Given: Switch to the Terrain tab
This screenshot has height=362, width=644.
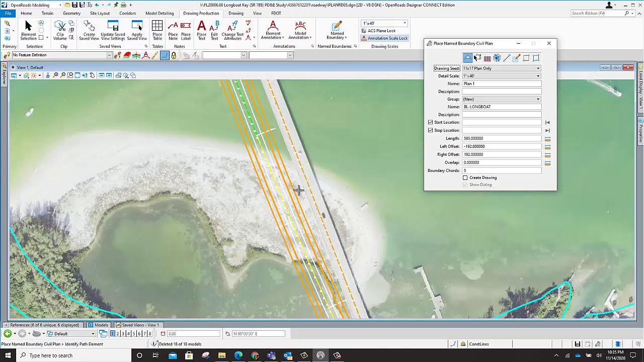Looking at the screenshot, I should tap(47, 13).
